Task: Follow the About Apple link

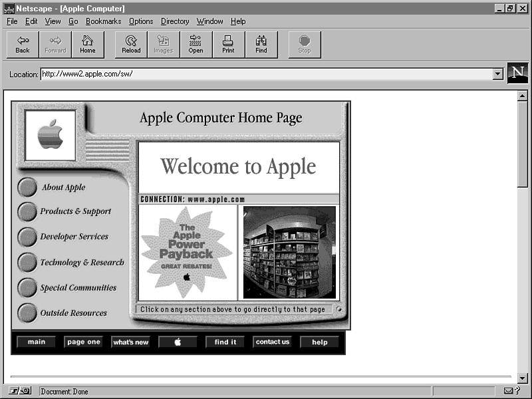Action: (64, 188)
